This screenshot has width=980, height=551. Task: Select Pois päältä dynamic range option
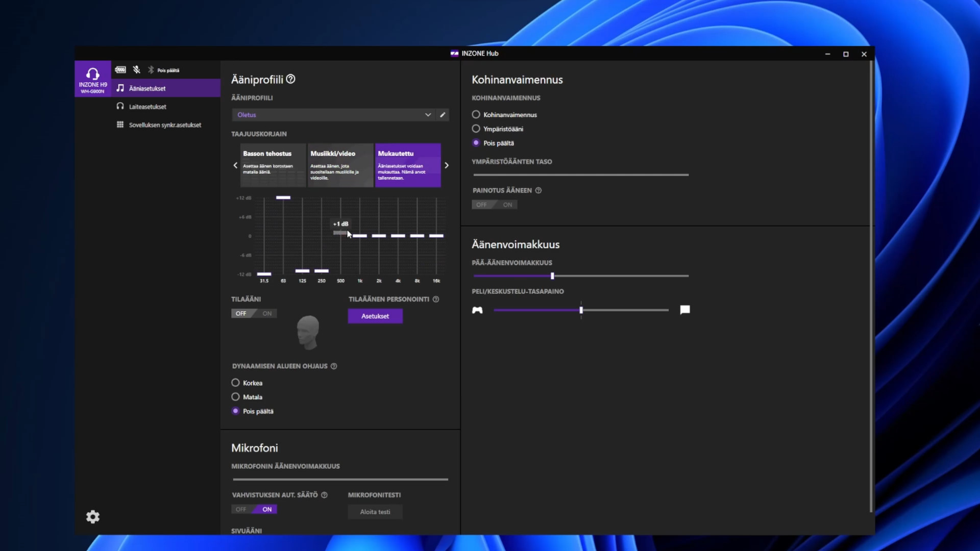click(x=235, y=411)
